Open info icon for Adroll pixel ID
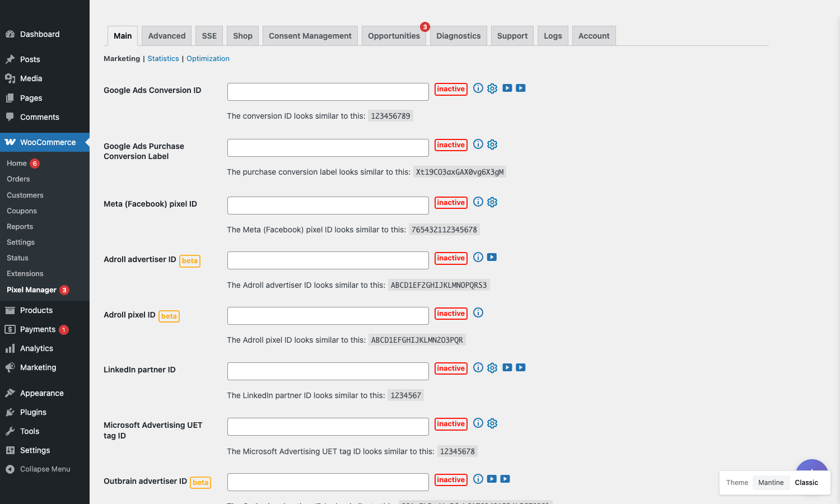 (x=478, y=312)
